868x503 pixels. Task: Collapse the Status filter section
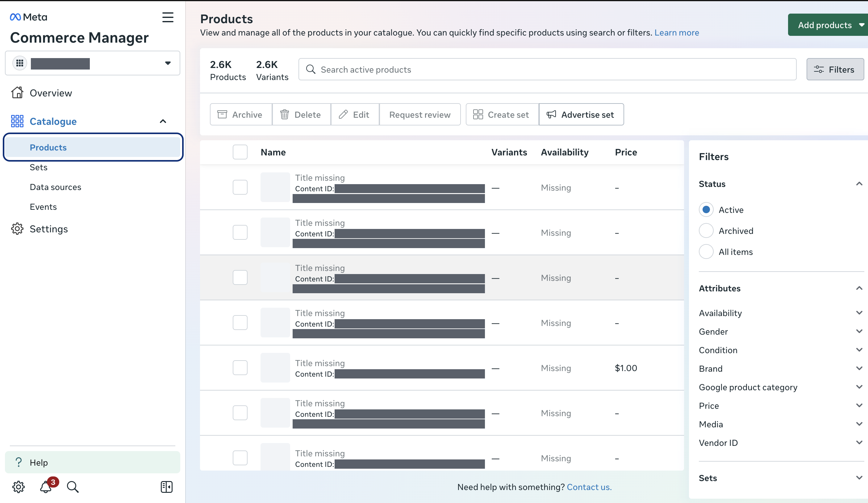pos(859,184)
